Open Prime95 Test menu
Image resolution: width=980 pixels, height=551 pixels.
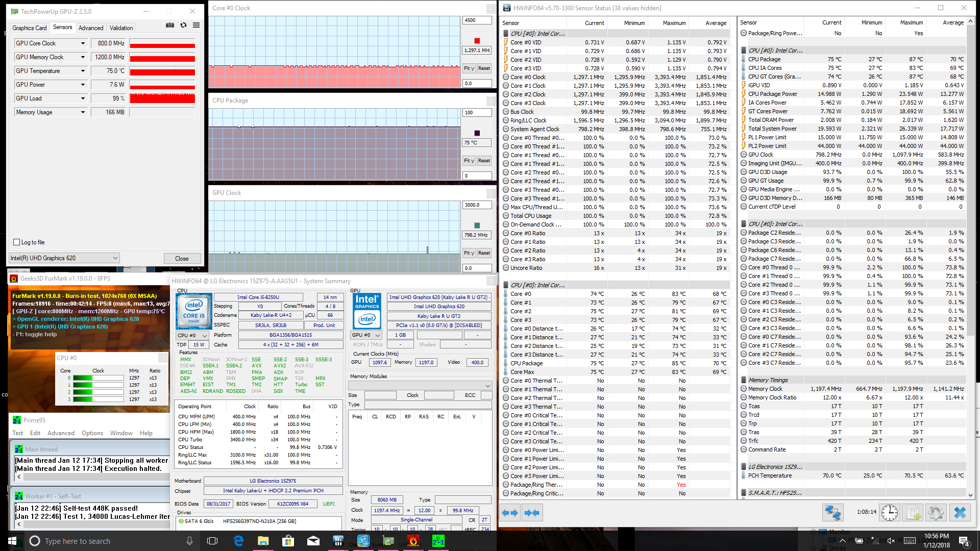(17, 433)
